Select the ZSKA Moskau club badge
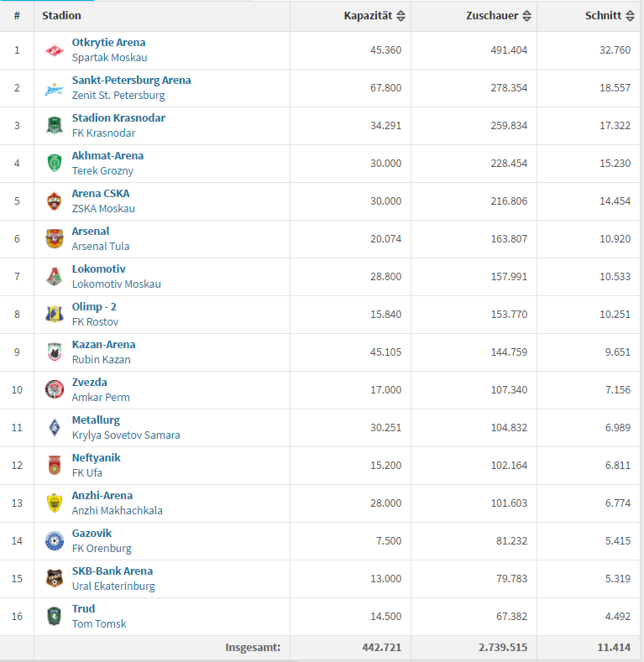The width and height of the screenshot is (644, 662). 55,201
